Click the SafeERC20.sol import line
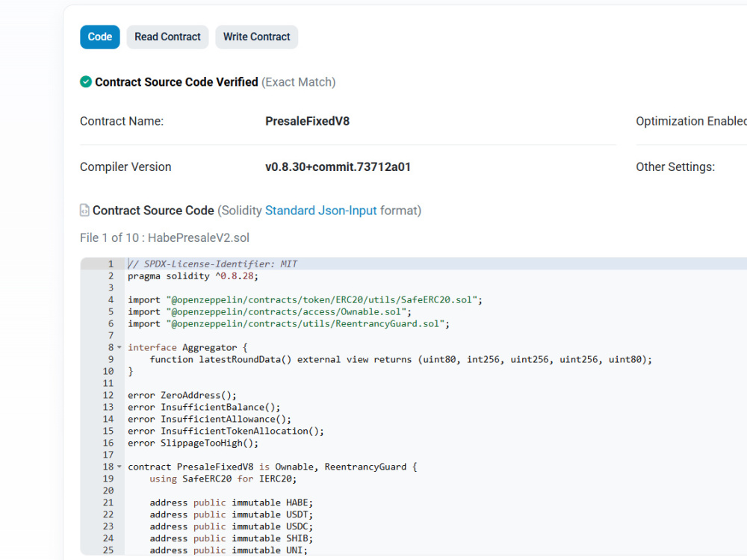Screen dimensions: 747x560 [305, 300]
